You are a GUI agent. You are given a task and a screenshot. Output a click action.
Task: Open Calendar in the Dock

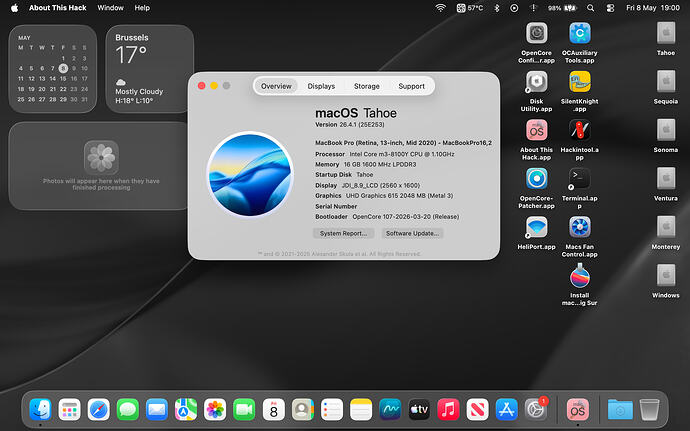pos(273,409)
